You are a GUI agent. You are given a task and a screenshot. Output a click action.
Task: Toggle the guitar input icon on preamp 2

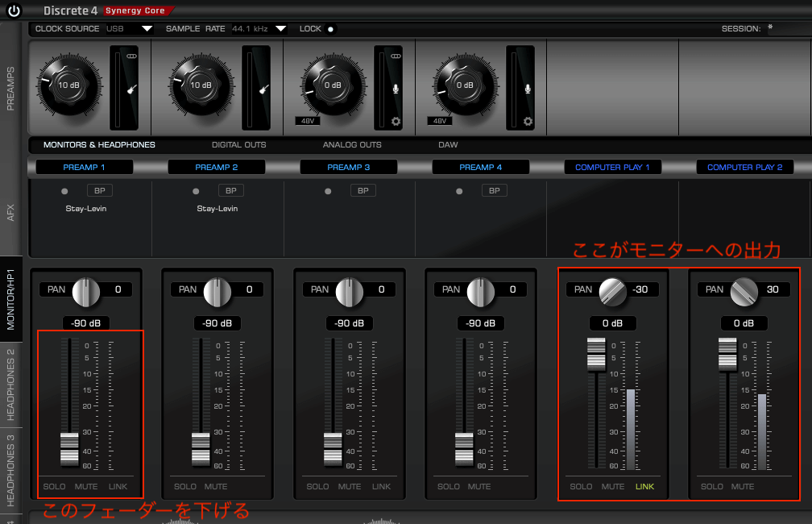point(263,89)
